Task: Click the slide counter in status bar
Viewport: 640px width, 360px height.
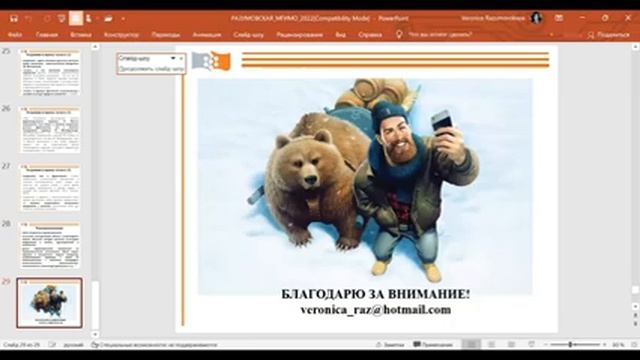Action: tap(21, 345)
